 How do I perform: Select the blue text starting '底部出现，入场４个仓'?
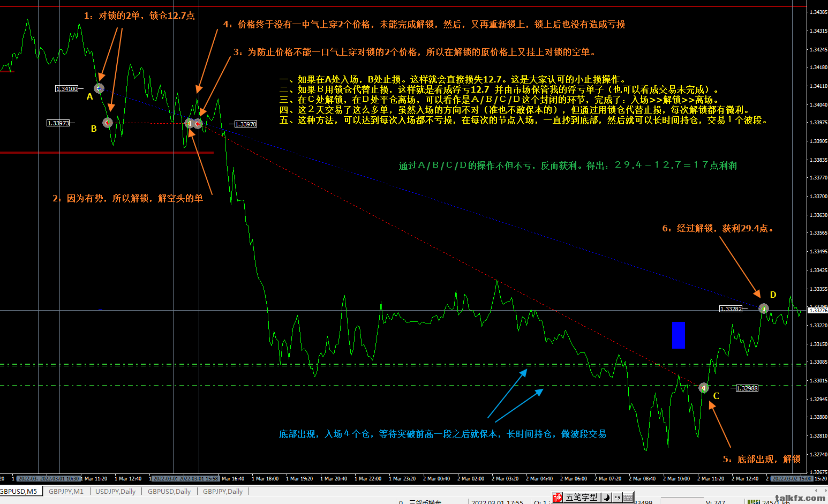442,434
